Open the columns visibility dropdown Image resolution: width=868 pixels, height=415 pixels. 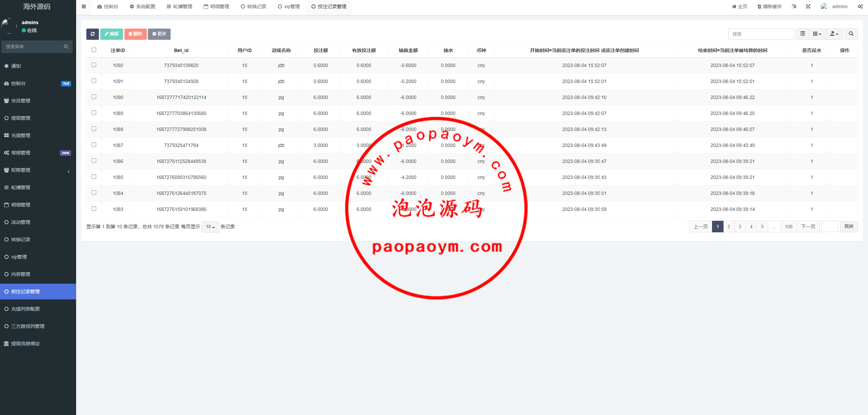817,34
